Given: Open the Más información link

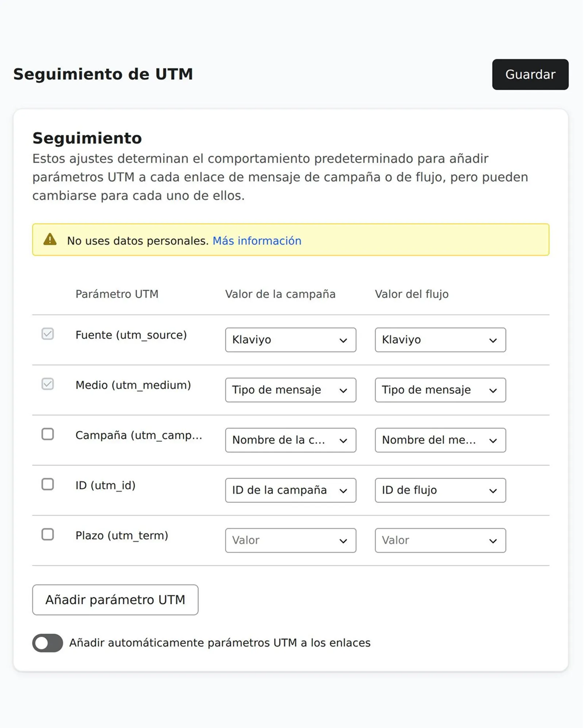Looking at the screenshot, I should [x=256, y=241].
